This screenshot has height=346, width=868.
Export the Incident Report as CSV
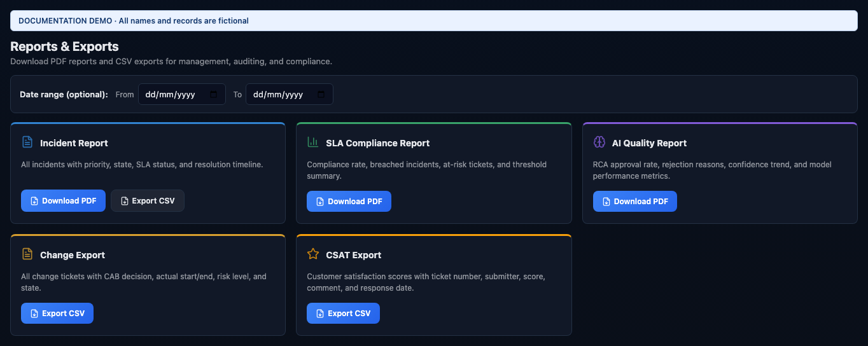tap(148, 201)
